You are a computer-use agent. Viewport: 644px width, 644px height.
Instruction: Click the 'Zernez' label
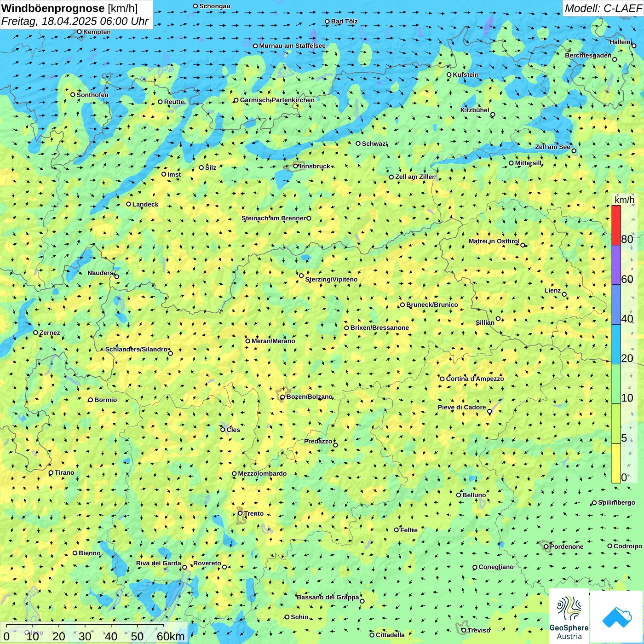pos(50,333)
